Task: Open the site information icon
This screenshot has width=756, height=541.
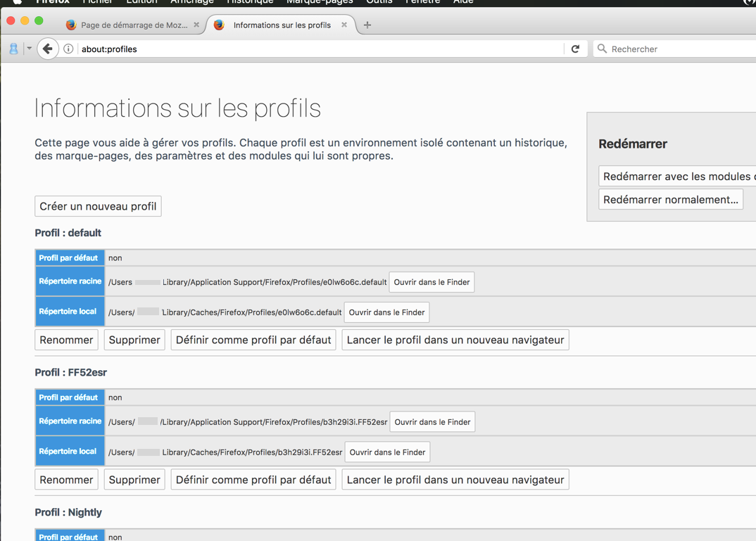Action: pyautogui.click(x=68, y=49)
